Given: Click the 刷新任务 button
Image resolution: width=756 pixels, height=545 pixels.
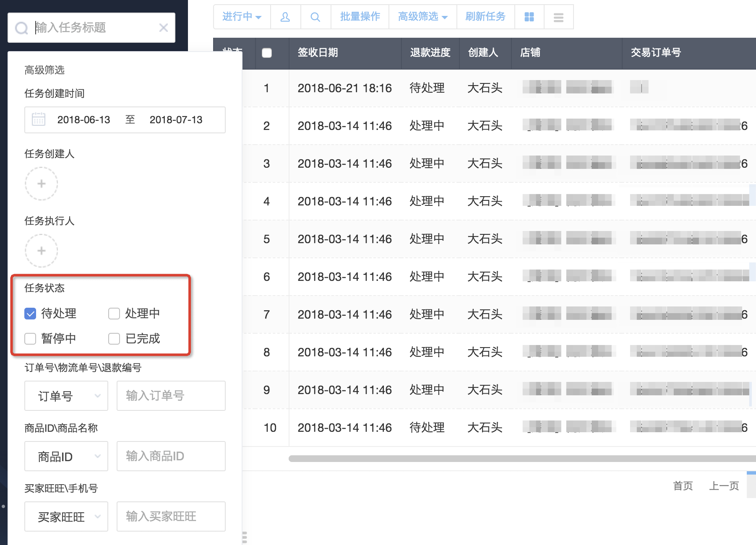Looking at the screenshot, I should [485, 17].
